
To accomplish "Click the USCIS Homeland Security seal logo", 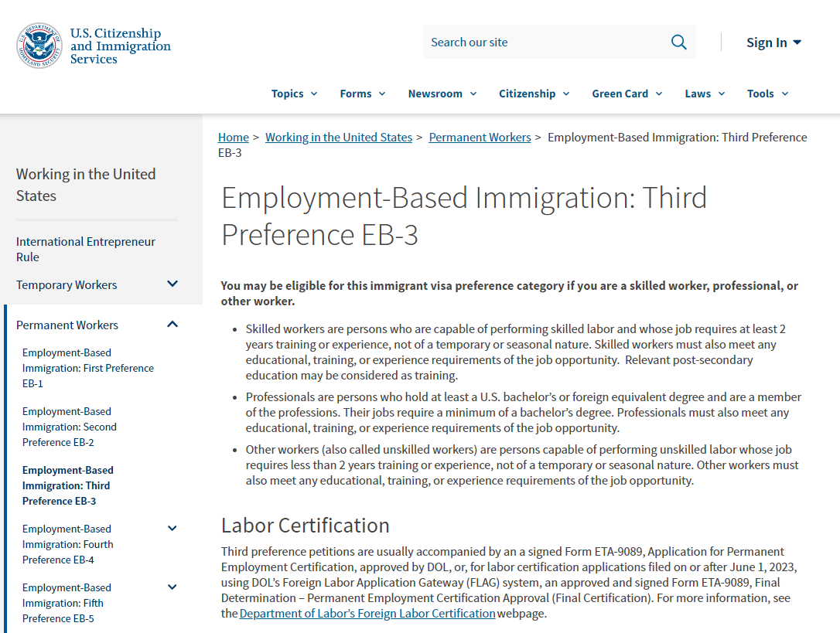I will (x=39, y=46).
